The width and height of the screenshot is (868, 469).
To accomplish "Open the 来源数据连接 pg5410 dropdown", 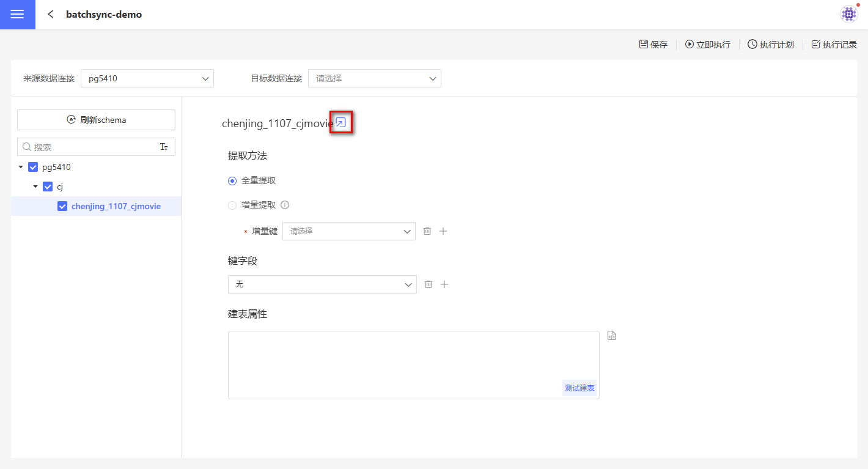I will (x=147, y=78).
